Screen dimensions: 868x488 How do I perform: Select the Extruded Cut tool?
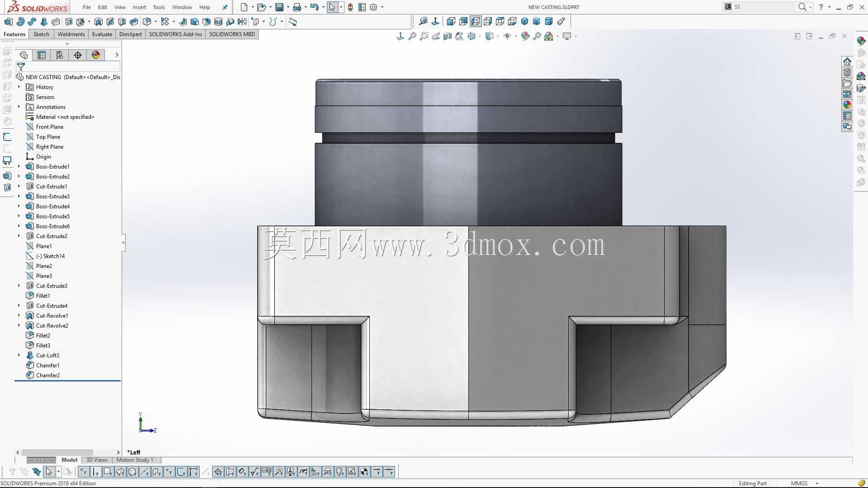point(69,22)
